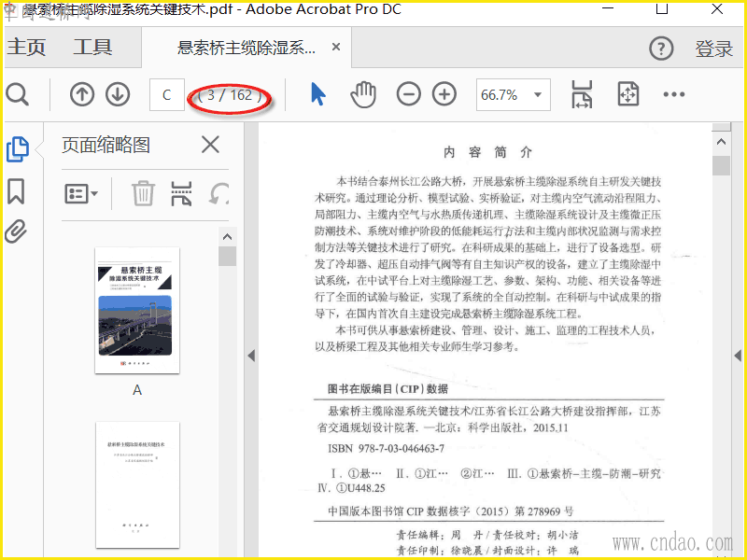
Task: Expand the right tools pane arrow
Action: (x=738, y=356)
